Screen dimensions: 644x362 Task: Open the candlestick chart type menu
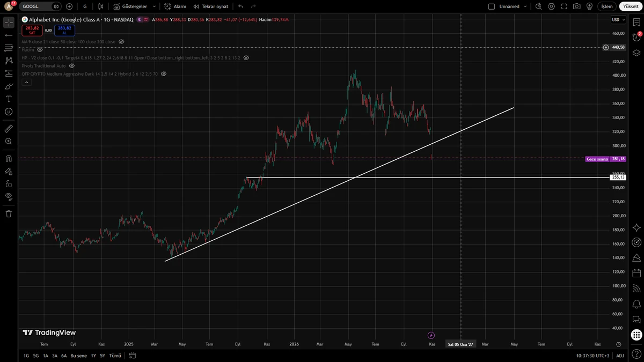100,6
